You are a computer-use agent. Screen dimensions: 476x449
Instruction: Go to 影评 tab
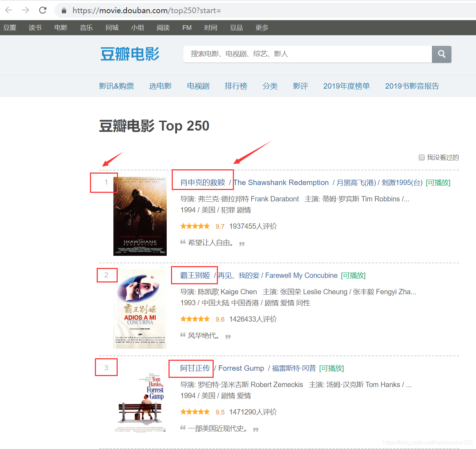coord(300,86)
